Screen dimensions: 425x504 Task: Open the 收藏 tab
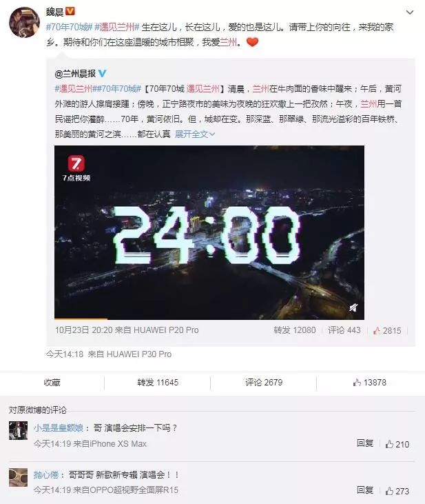click(x=52, y=383)
